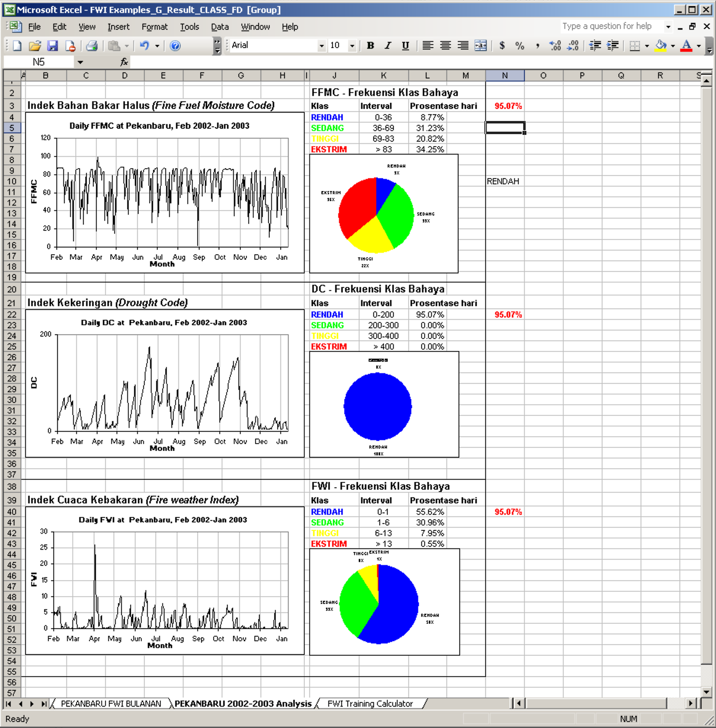Open a file with the Open folder icon
The image size is (716, 728).
35,46
